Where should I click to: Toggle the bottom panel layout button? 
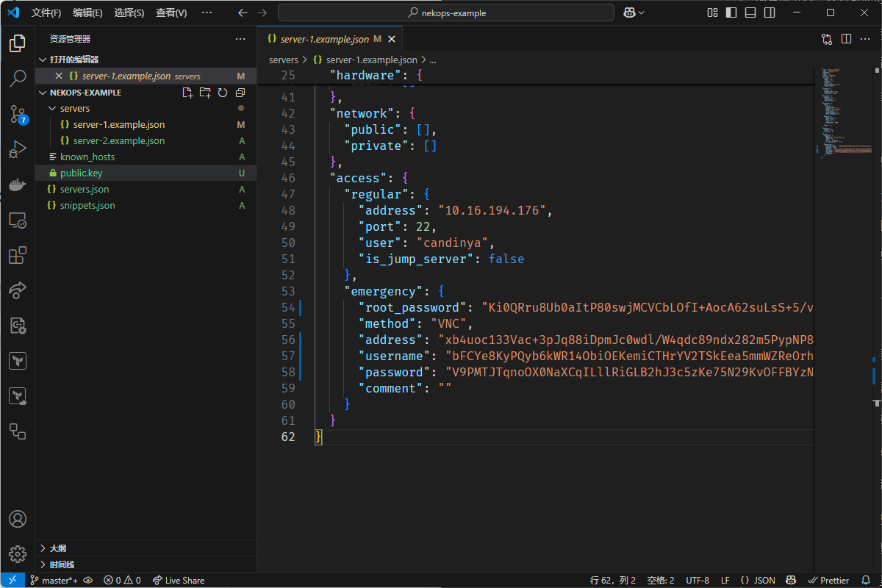click(750, 12)
